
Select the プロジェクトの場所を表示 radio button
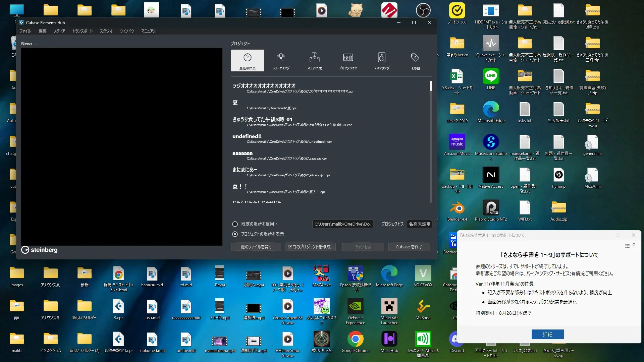(x=235, y=234)
